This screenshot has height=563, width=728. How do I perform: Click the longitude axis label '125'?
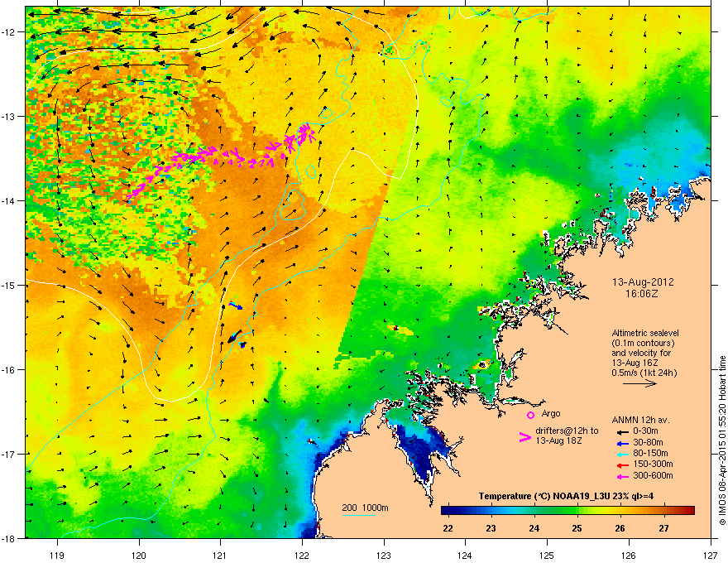pos(547,556)
